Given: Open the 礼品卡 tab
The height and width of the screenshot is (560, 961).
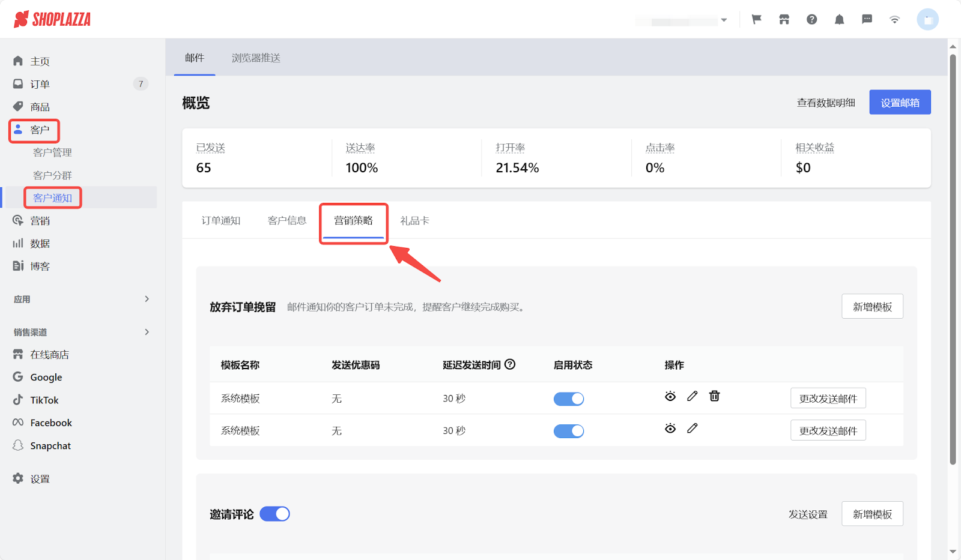Looking at the screenshot, I should click(414, 220).
